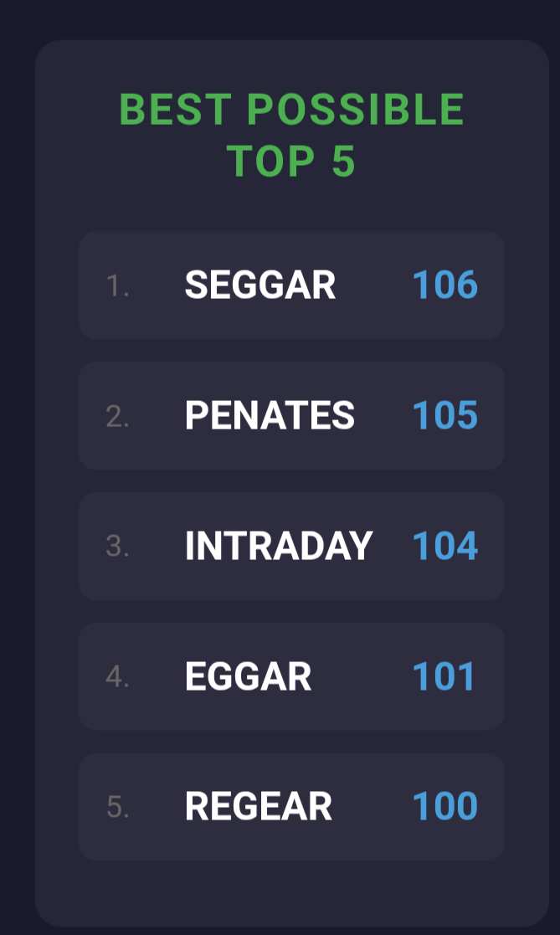
Task: Choose the EGGAR word row
Action: click(x=291, y=676)
